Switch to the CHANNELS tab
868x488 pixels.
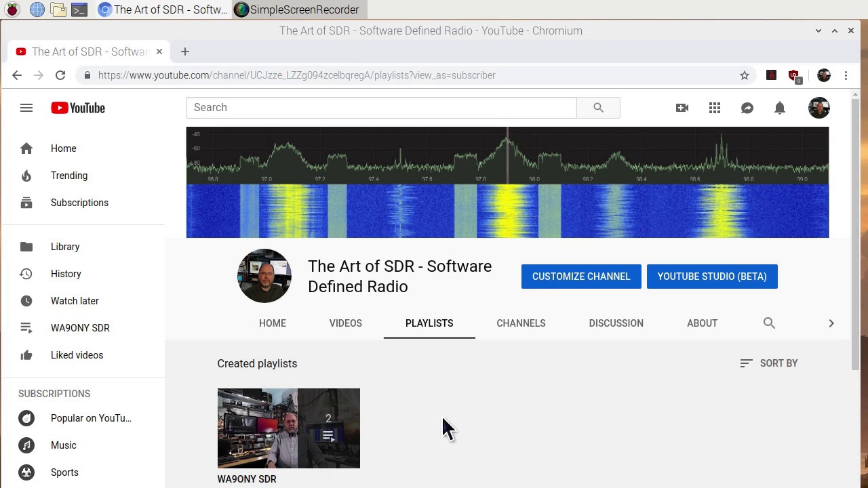(x=521, y=323)
